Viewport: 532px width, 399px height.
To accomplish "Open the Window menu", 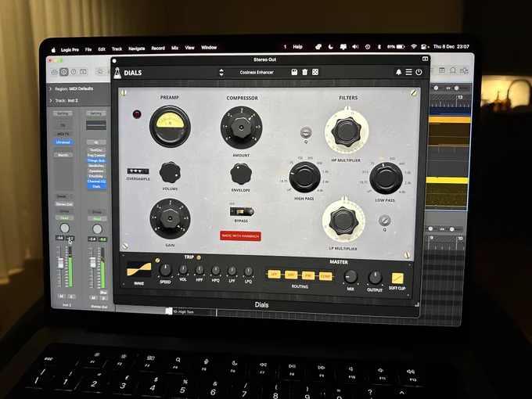I will tap(209, 48).
